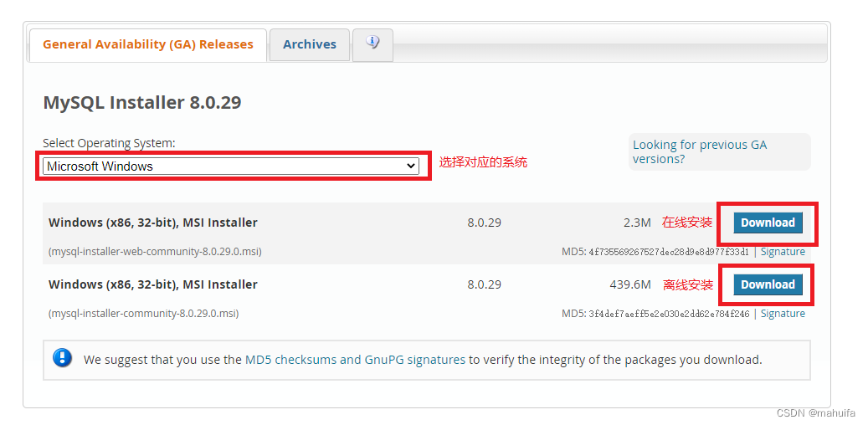Open Signature link for web-community installer
The image size is (868, 425).
click(783, 252)
